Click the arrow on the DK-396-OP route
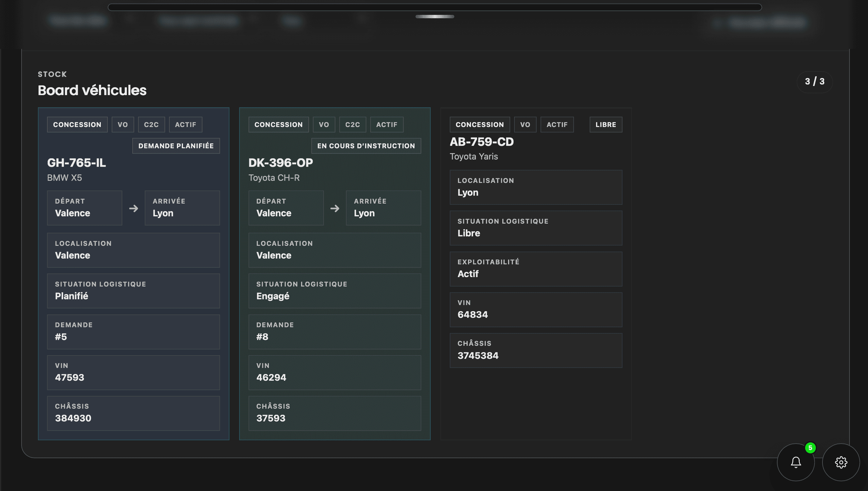 coord(334,208)
